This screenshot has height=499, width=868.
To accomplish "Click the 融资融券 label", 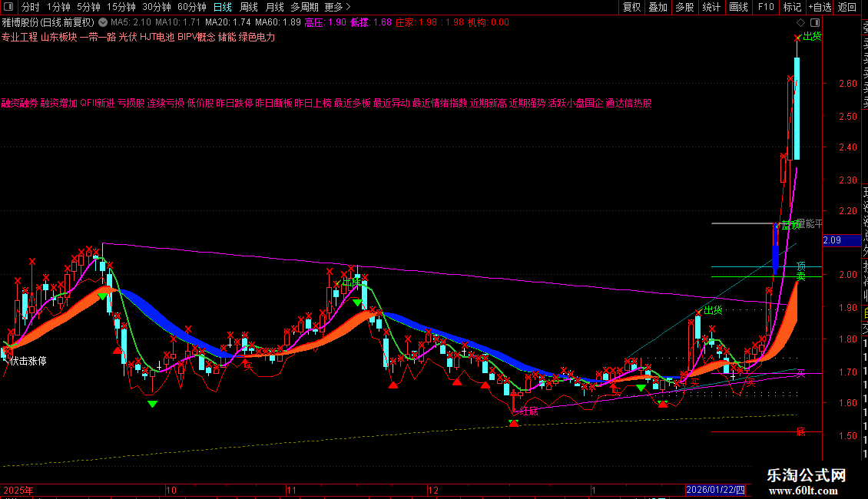I will coord(19,103).
